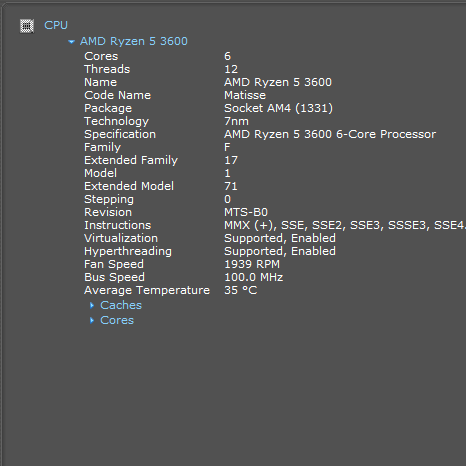Select Extended Model value 71
This screenshot has height=466, width=466.
point(231,186)
